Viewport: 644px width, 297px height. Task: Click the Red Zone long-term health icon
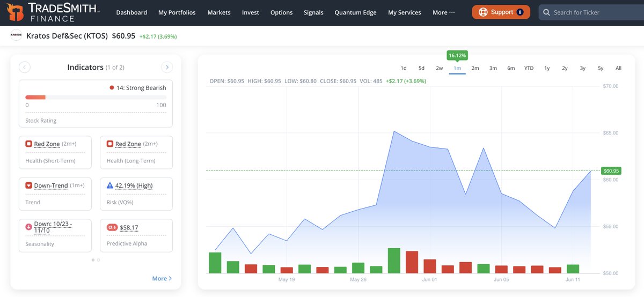point(110,144)
